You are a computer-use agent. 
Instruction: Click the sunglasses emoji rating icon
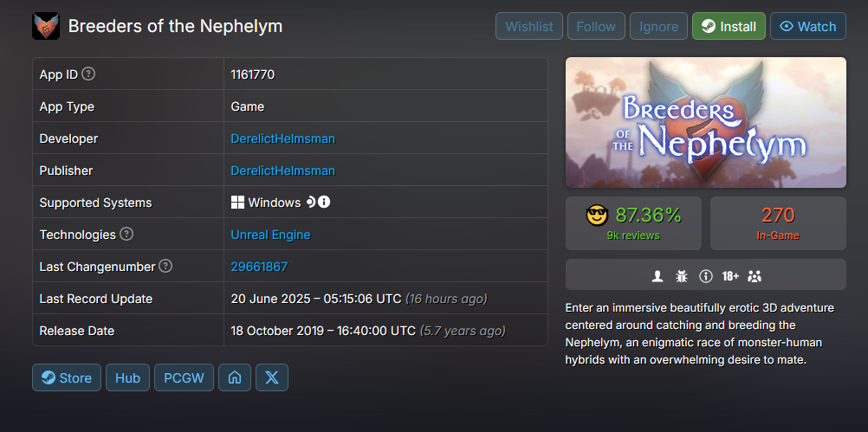coord(598,215)
